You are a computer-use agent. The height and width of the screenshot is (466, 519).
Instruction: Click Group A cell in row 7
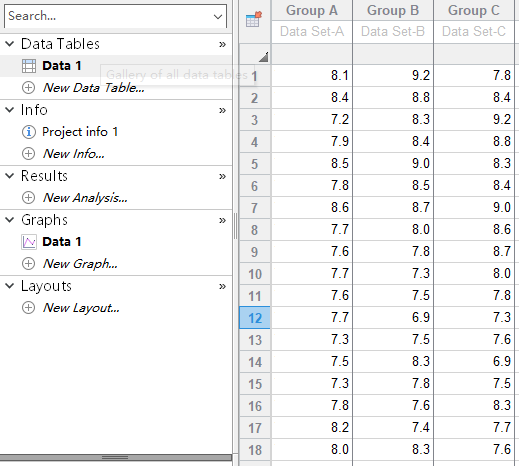312,208
